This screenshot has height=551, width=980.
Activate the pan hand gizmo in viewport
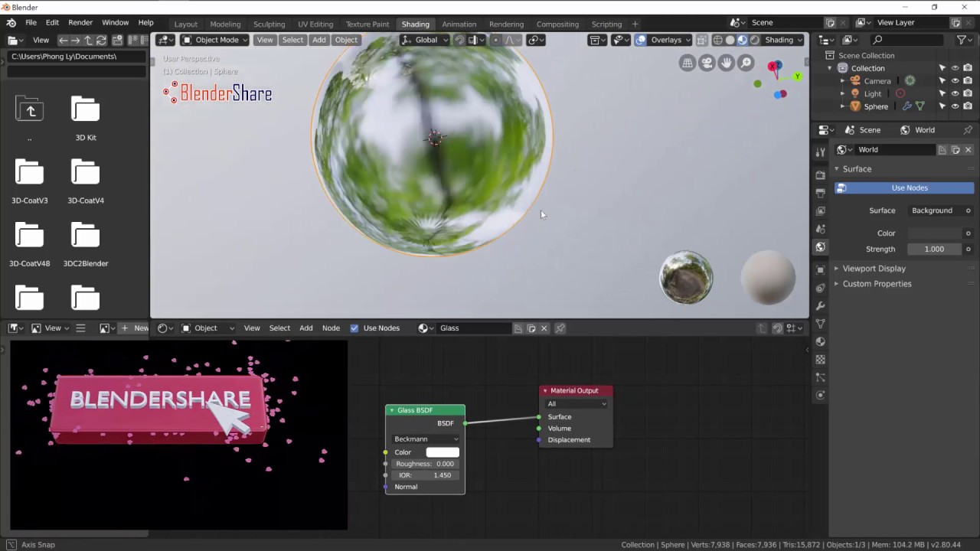click(727, 63)
